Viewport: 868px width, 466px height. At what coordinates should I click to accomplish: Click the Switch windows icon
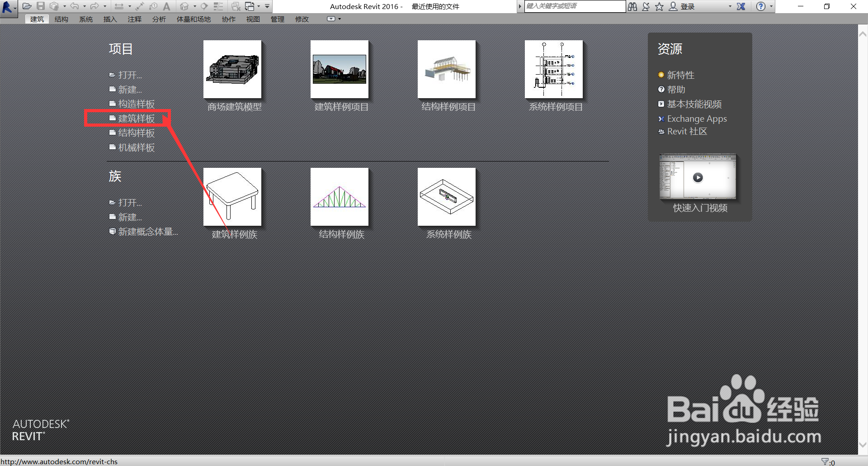point(250,6)
